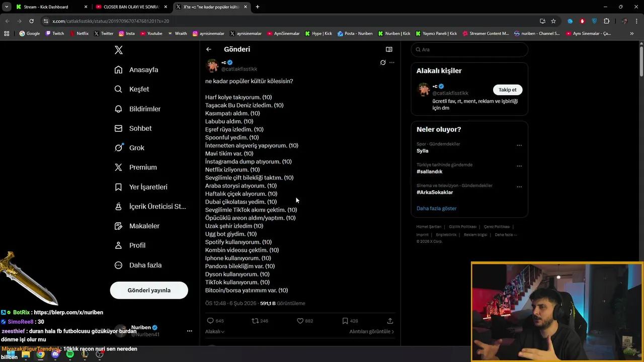Open Yayıncı Paneli | Kick bookmark
Viewport: 644px width, 362px height.
(436, 34)
